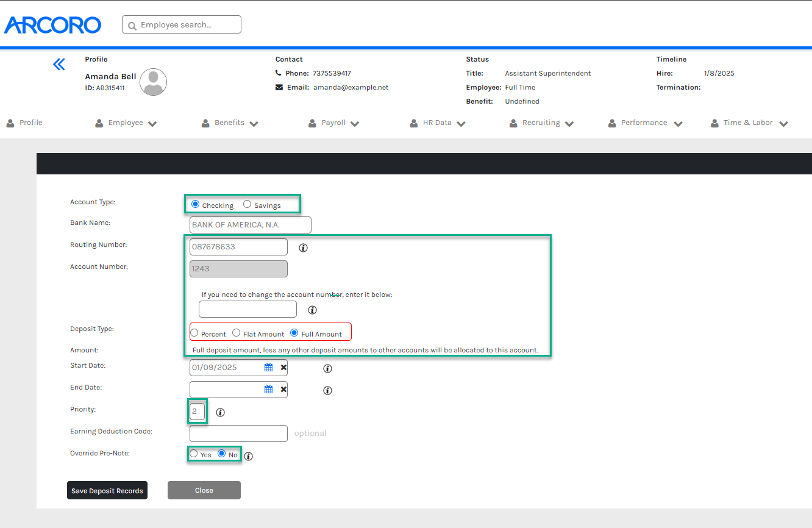Click employee ID AB315411
The width and height of the screenshot is (812, 528).
(x=110, y=88)
